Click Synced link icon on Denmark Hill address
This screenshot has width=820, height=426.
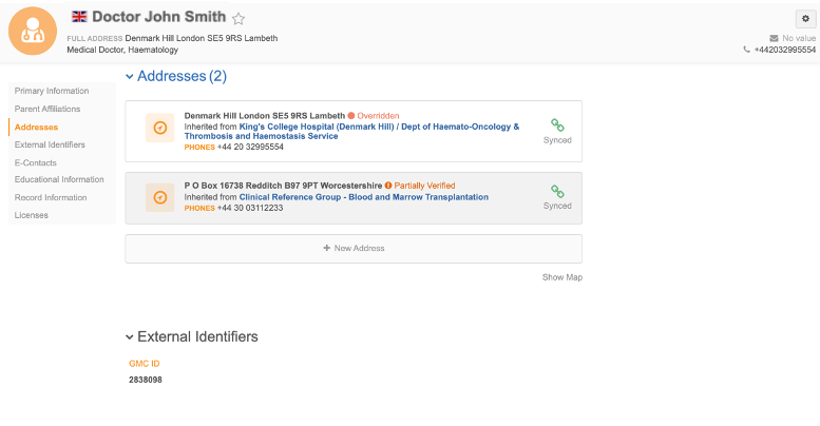557,126
